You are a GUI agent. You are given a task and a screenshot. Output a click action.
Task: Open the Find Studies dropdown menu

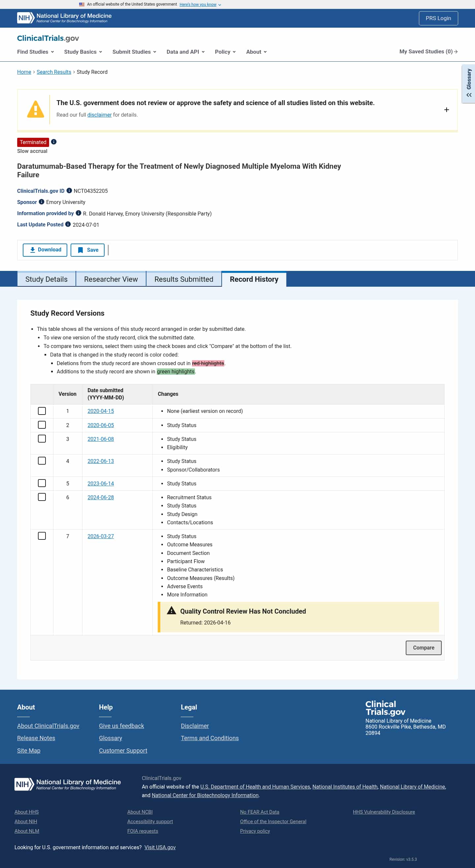(35, 51)
